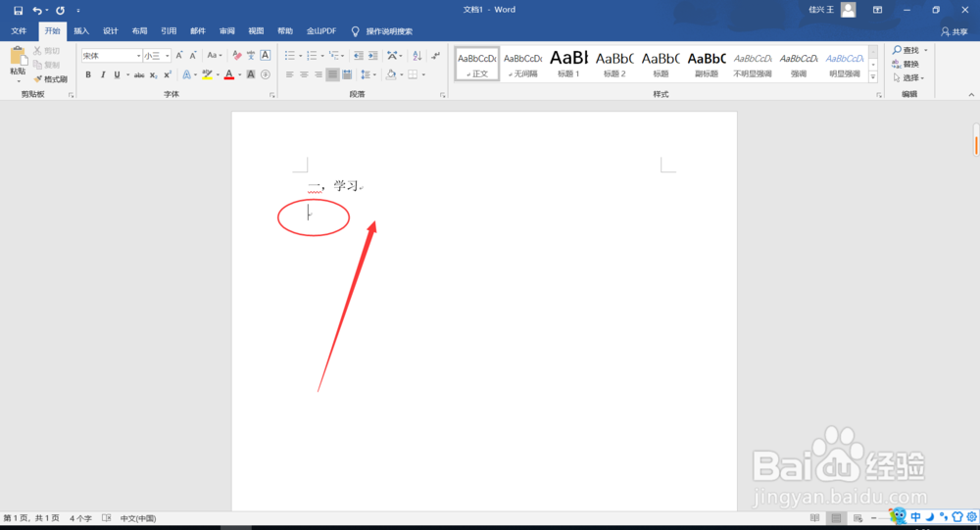Image resolution: width=980 pixels, height=530 pixels.
Task: Apply the red font color A swatch
Action: coord(229,75)
